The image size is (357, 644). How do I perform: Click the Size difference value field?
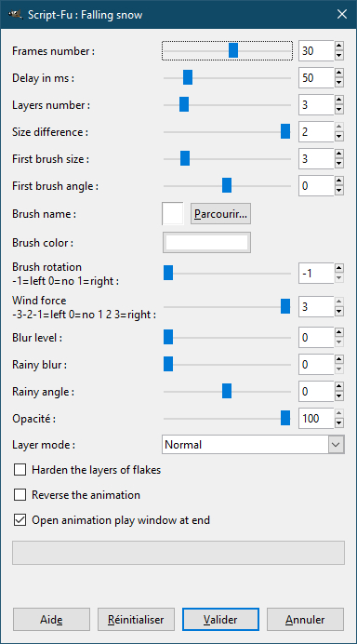pyautogui.click(x=316, y=132)
